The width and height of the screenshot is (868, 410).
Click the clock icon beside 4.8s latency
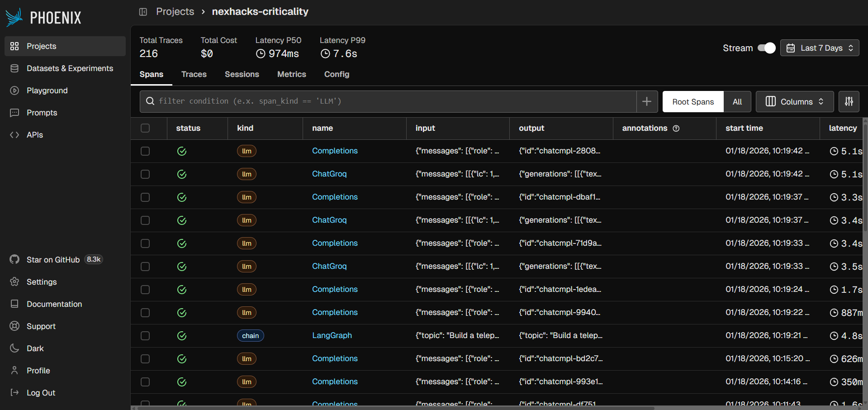point(834,336)
